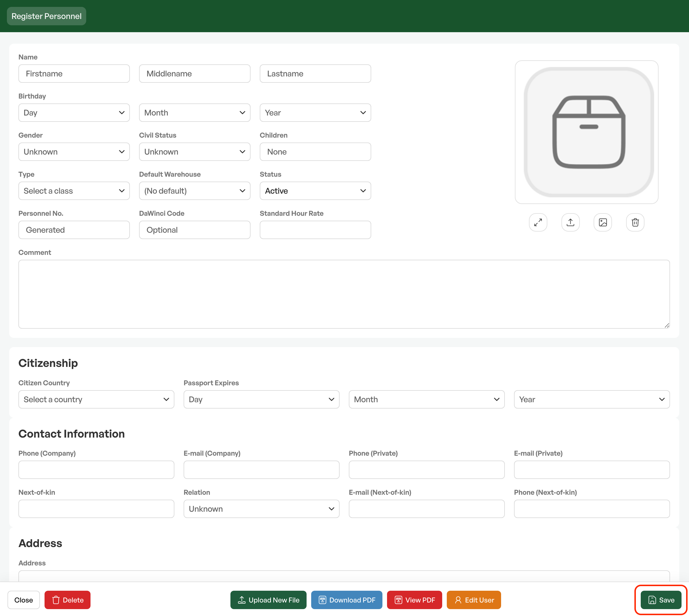
Task: Click the Phone (Company) field
Action: 97,470
